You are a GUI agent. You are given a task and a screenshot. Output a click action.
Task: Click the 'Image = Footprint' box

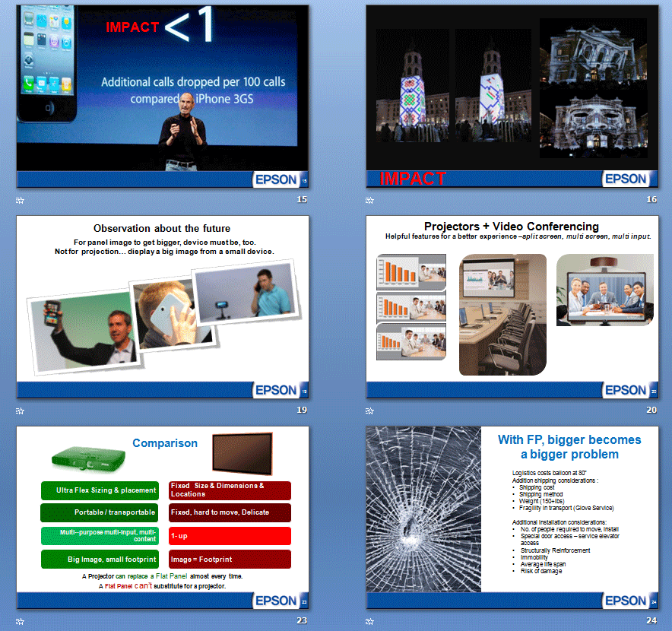(230, 559)
